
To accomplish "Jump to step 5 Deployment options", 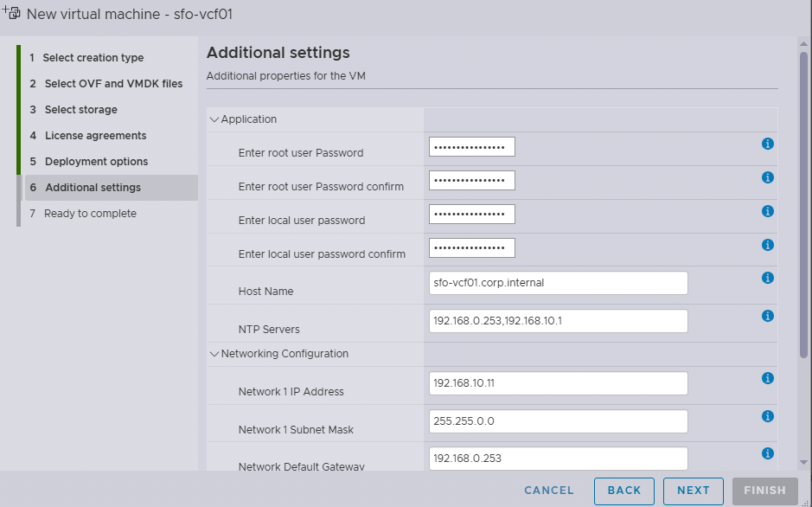I will [x=96, y=162].
